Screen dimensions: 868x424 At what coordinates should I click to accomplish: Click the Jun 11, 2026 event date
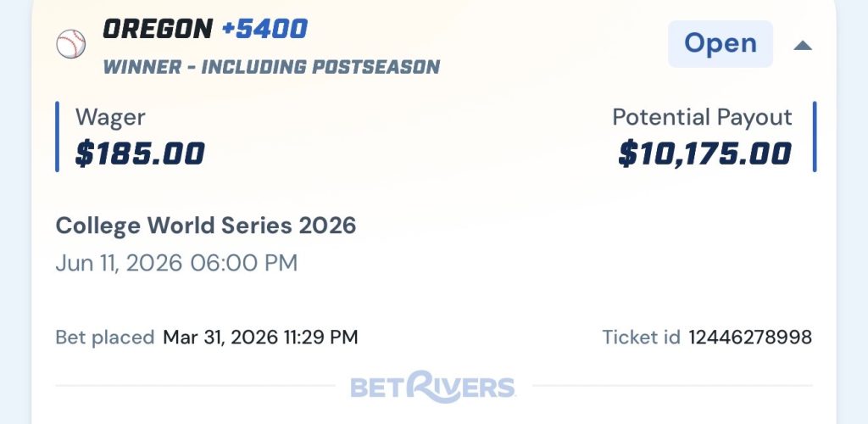tap(176, 263)
